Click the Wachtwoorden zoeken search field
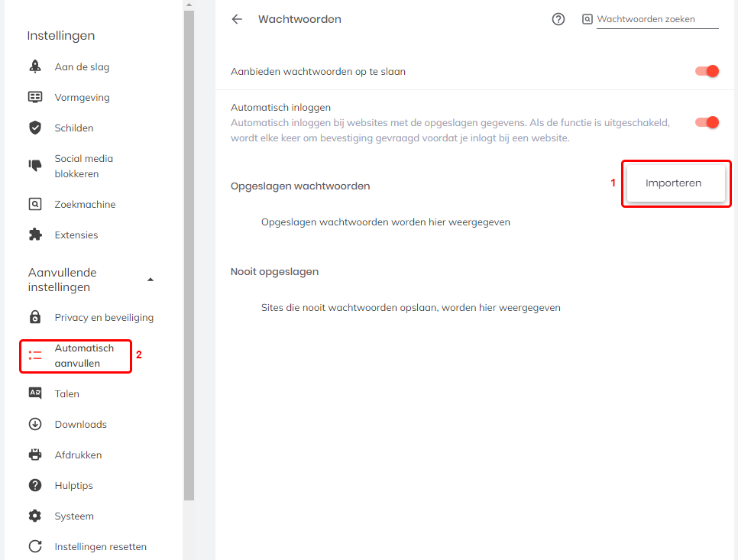Image resolution: width=738 pixels, height=560 pixels. 656,20
